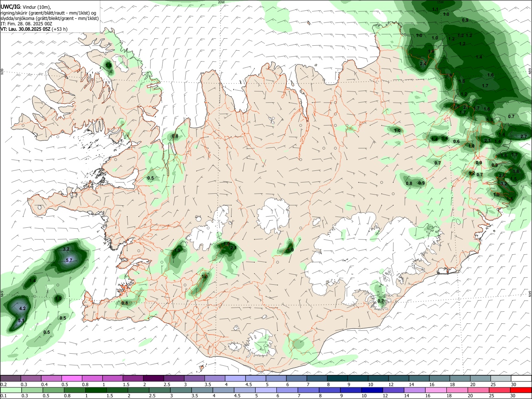The width and height of the screenshot is (532, 399).
Task: Click the violet 12–14 rain legend swatch
Action: coord(393,390)
